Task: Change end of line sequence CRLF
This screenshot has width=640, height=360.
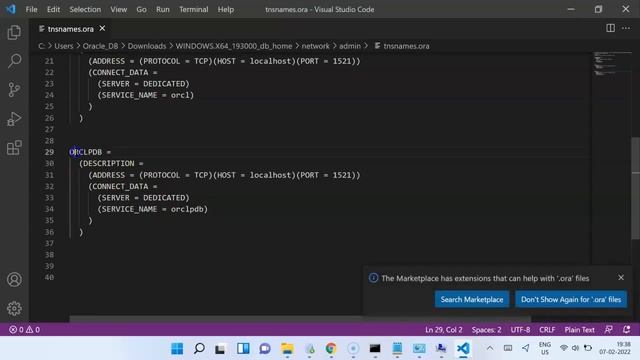Action: coord(547,329)
